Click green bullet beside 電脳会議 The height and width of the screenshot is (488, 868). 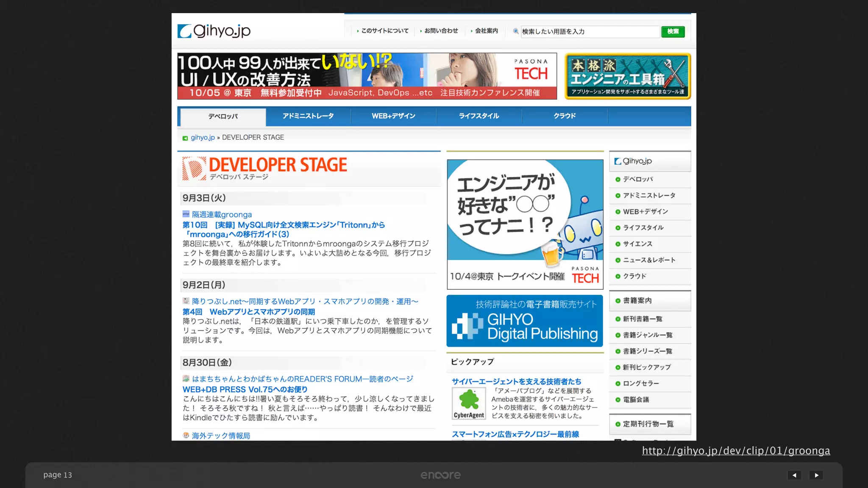point(618,400)
